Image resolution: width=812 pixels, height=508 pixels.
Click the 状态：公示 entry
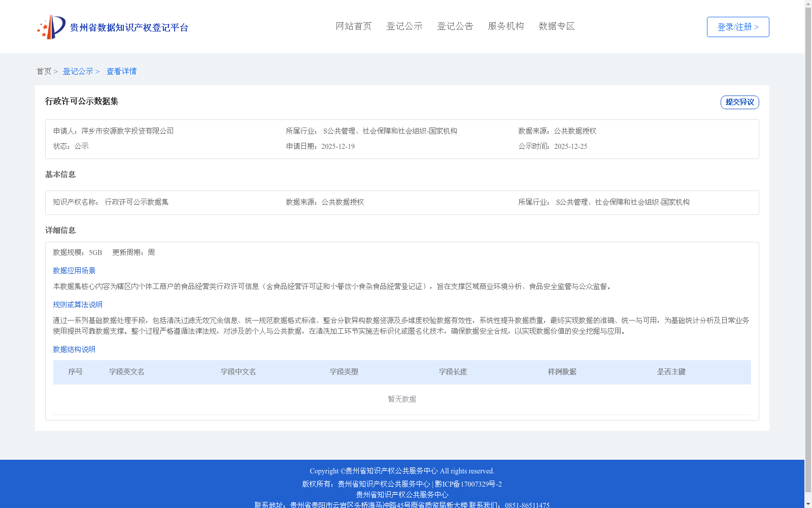(71, 146)
